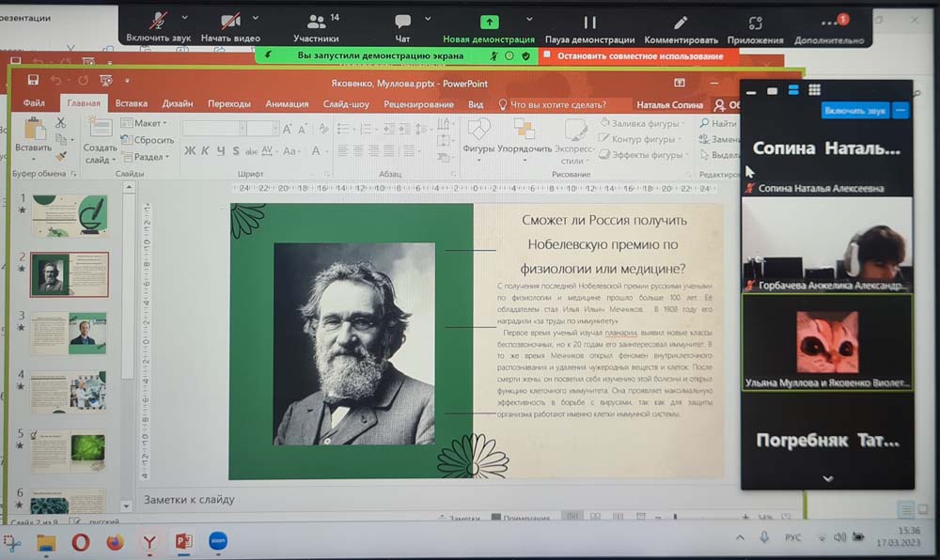Start video in Zoom toolbar
The height and width of the screenshot is (560, 940).
click(x=230, y=21)
